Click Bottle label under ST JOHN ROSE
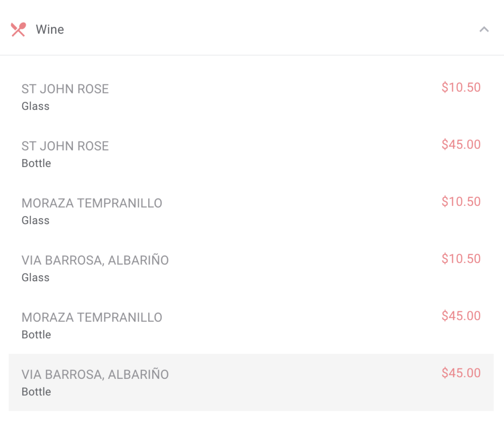This screenshot has width=504, height=430. (36, 164)
